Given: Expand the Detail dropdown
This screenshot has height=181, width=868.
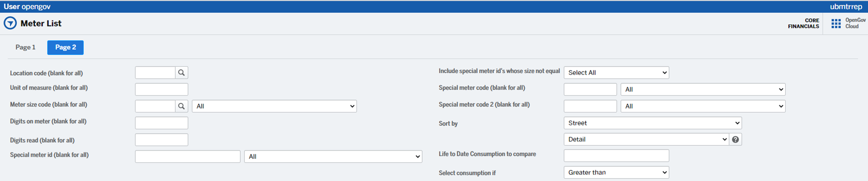Looking at the screenshot, I should point(646,139).
